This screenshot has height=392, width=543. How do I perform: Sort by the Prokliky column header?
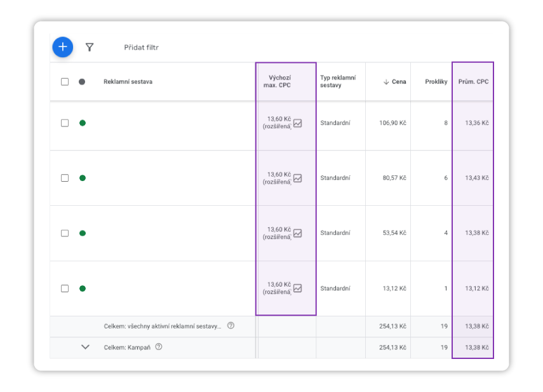pos(436,82)
